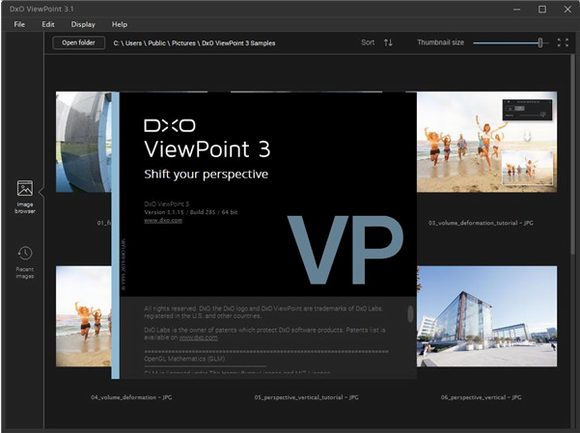
Task: Minimize the DxO ViewPoint window
Action: tap(517, 9)
